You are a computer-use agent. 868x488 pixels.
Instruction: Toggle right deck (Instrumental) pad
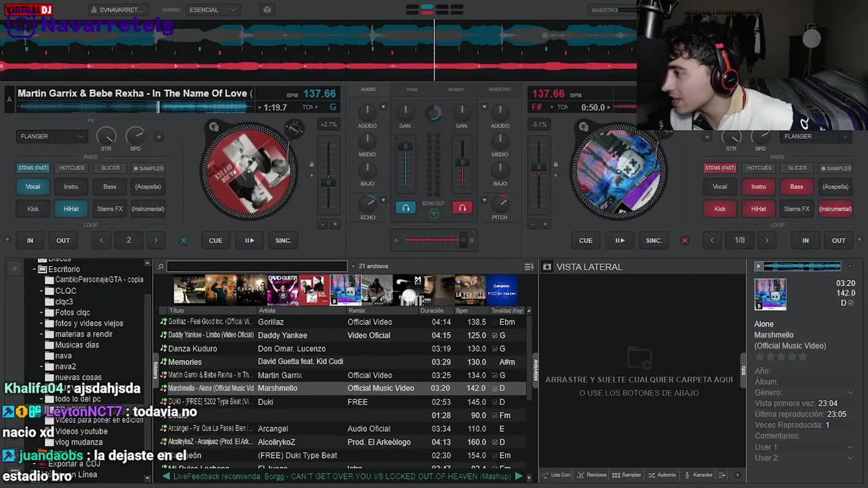[835, 209]
